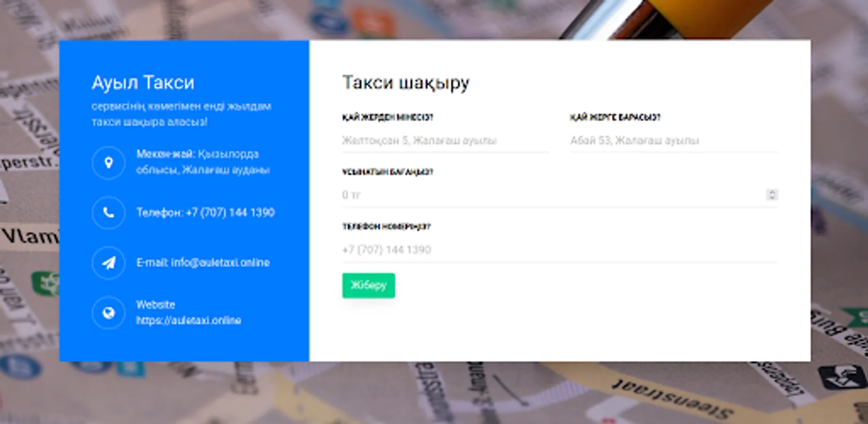Click the globe website icon
This screenshot has height=424, width=868.
(x=108, y=312)
